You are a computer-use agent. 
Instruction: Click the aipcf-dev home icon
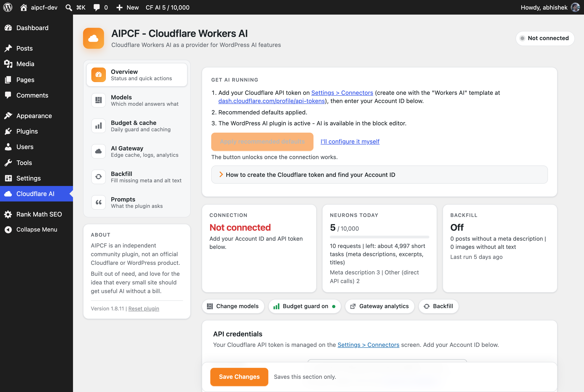[x=24, y=7]
